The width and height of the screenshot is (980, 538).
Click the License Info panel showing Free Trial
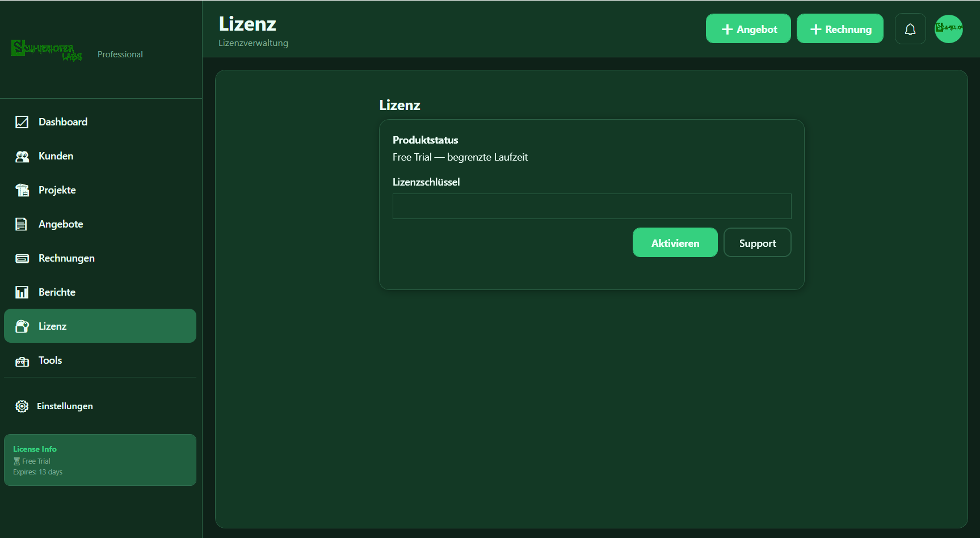coord(100,460)
